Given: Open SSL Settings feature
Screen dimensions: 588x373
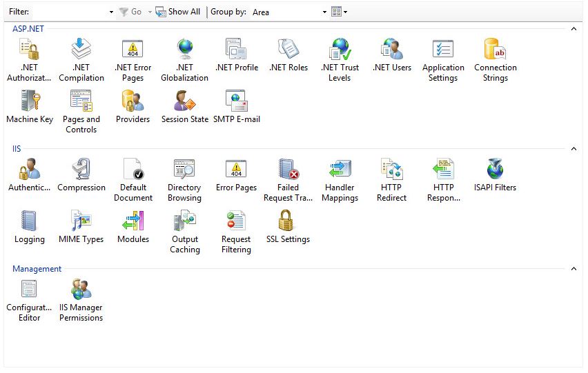Looking at the screenshot, I should [x=288, y=227].
